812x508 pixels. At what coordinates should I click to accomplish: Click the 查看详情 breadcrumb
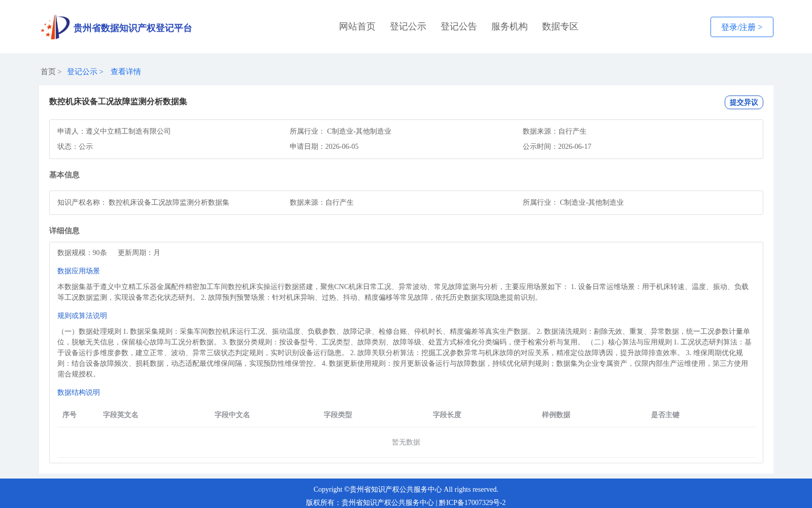point(126,72)
